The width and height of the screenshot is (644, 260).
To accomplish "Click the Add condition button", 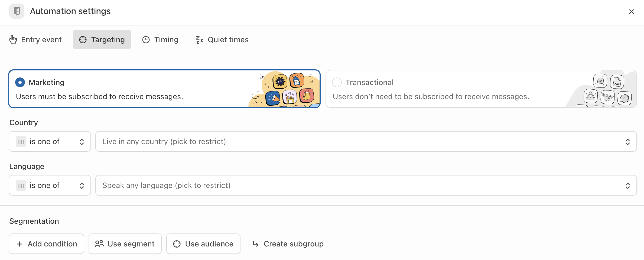I will [x=47, y=244].
